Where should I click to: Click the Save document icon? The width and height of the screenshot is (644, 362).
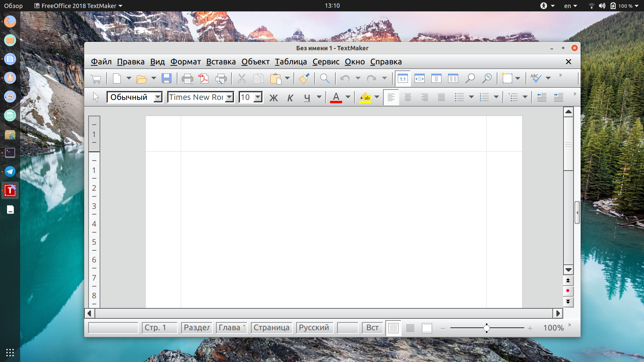[x=166, y=78]
